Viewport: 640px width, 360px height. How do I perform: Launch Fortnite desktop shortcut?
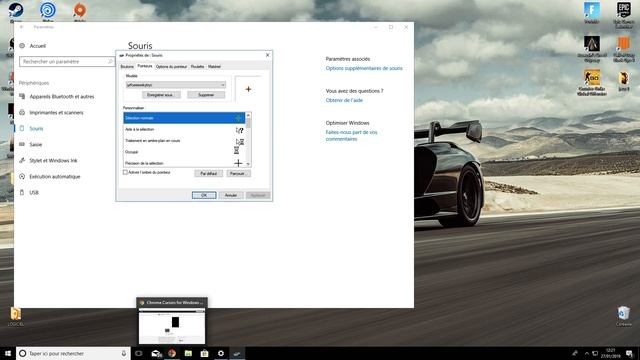tap(591, 13)
